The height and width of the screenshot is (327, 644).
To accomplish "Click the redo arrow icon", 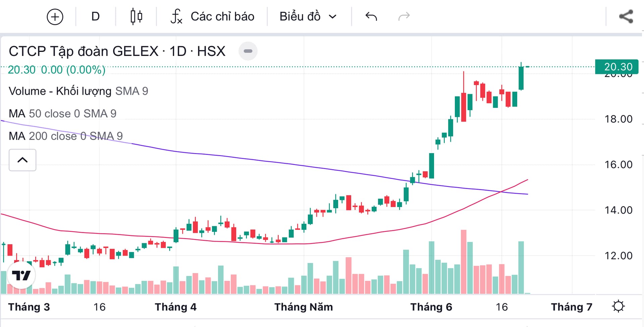I will coord(404,16).
